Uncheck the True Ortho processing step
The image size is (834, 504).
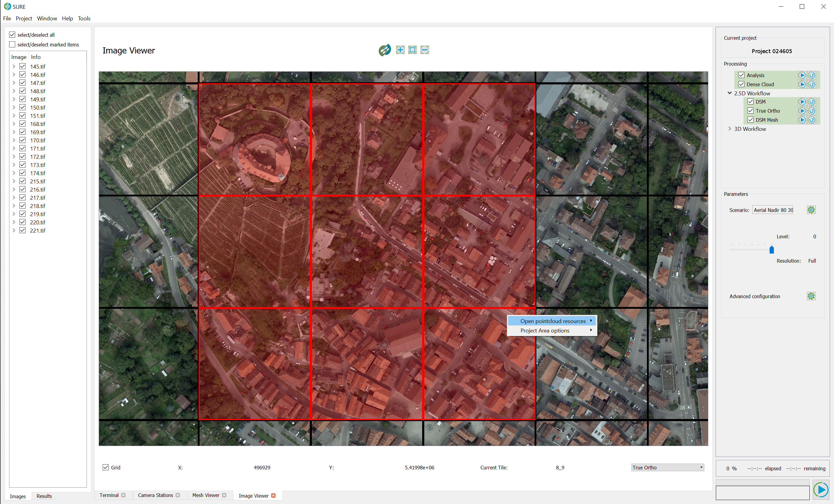pyautogui.click(x=750, y=111)
